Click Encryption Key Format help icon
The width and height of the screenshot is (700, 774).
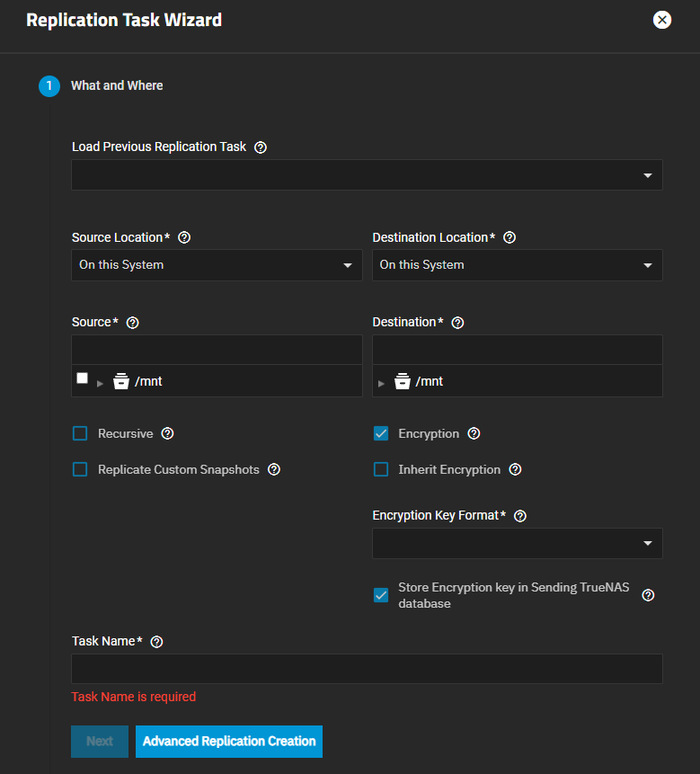pos(519,516)
